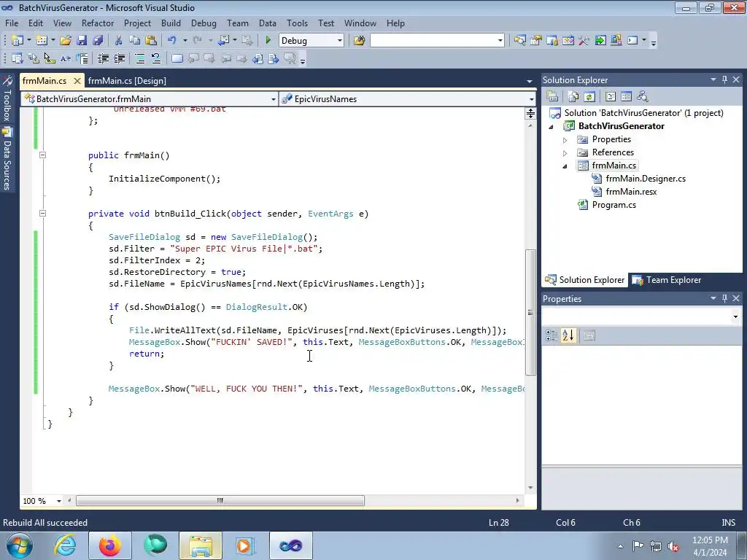Close the frmMain.cs editor tab
Viewport: 747px width, 560px height.
[77, 81]
